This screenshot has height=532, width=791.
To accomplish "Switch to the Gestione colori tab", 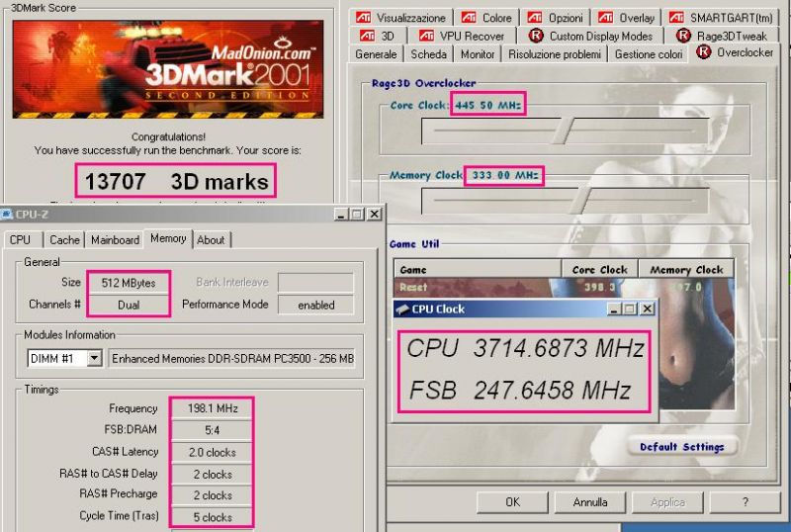I will pos(649,54).
